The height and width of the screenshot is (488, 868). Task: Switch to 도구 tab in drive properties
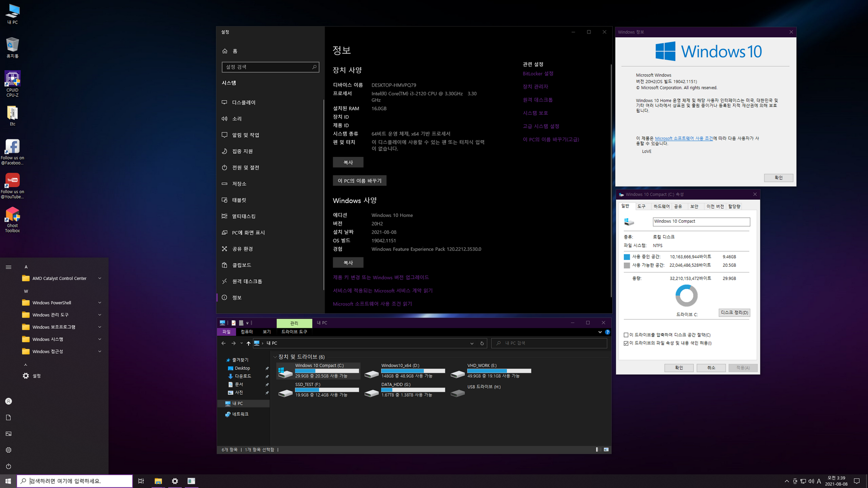click(x=641, y=206)
